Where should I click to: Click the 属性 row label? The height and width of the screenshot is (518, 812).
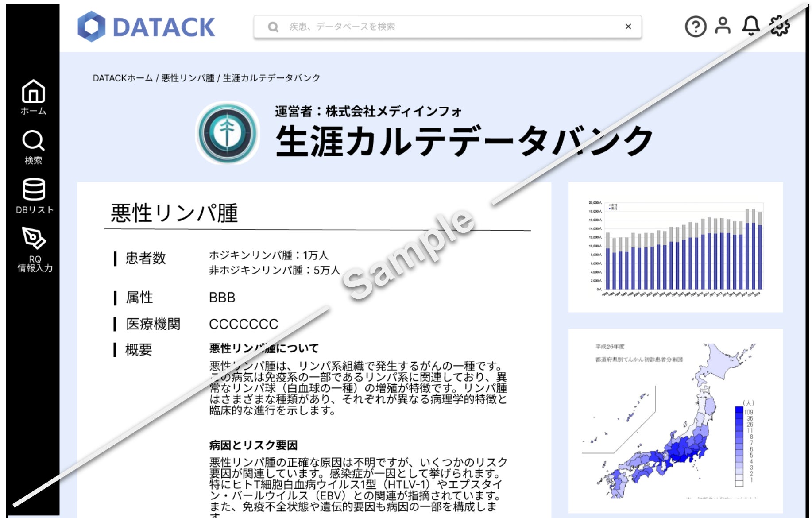[x=139, y=297]
